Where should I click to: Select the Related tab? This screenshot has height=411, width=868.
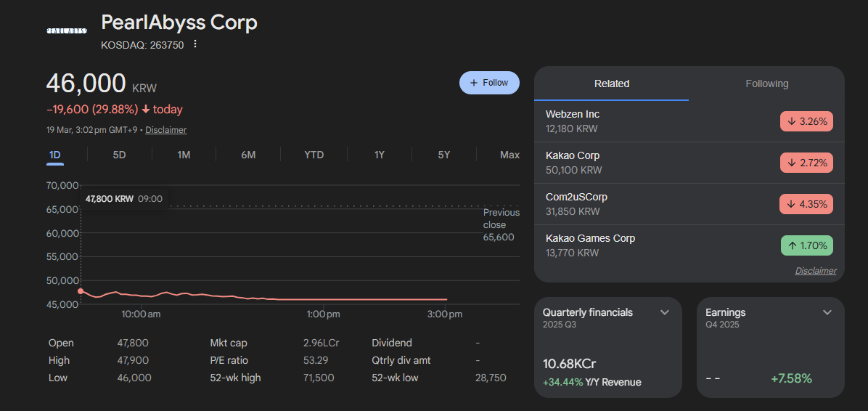(x=611, y=84)
